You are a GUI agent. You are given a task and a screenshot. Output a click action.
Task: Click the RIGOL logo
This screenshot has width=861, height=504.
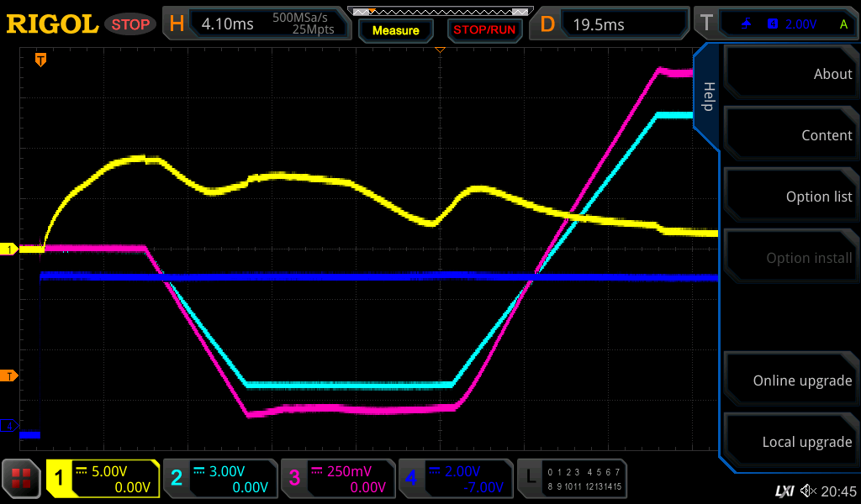pos(52,24)
